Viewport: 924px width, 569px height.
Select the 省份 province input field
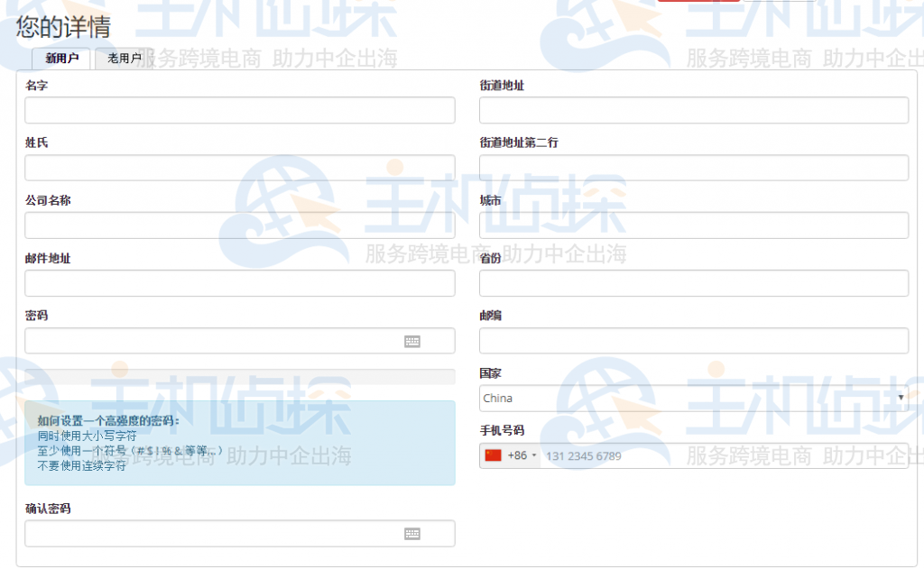tap(693, 283)
